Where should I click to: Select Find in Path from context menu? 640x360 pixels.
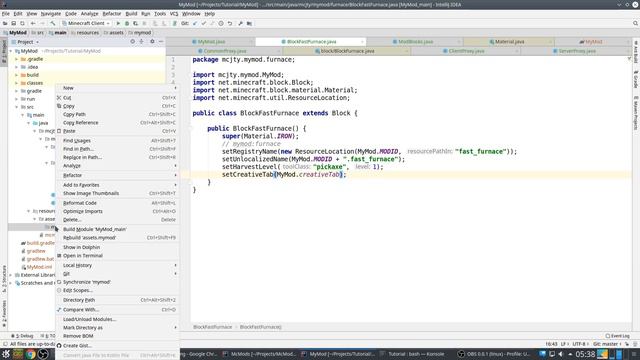(x=118, y=149)
